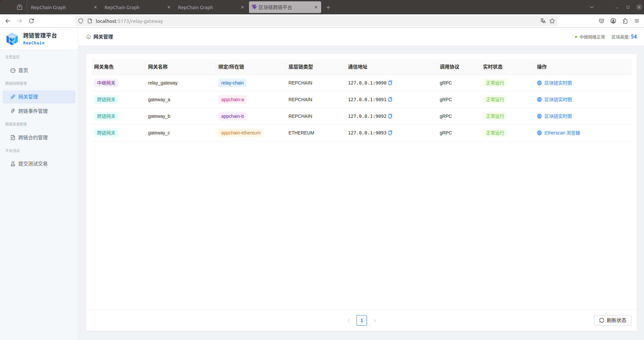644x340 pixels.
Task: Copy the 127.0.0.1:9092 address
Action: [390, 116]
